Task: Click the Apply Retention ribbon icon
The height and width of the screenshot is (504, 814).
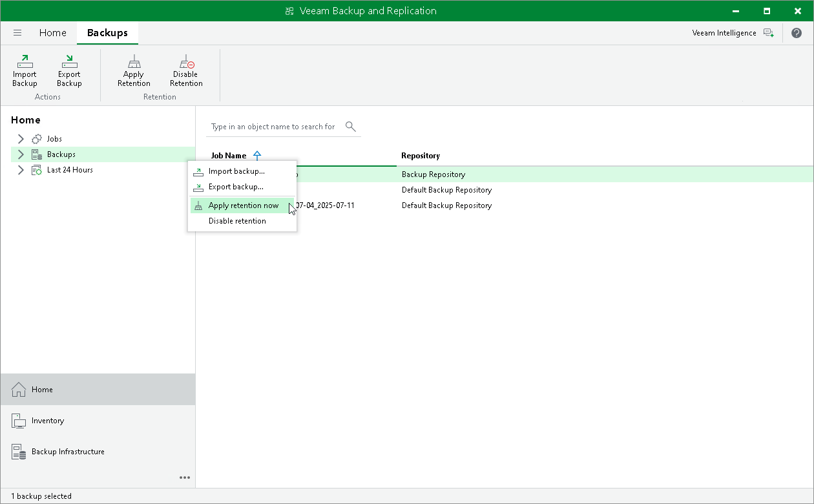Action: click(x=134, y=62)
